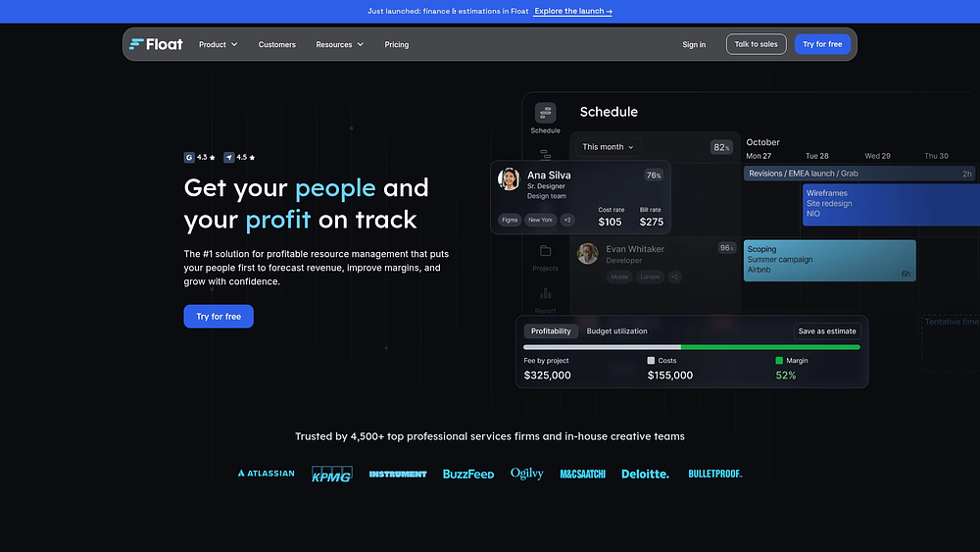Expand the Resources menu

(x=339, y=44)
